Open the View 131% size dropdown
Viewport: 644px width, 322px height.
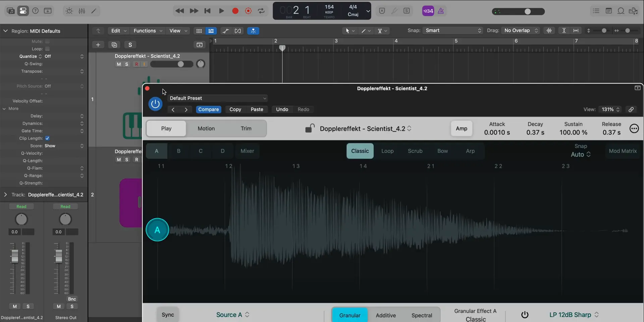[x=610, y=109]
